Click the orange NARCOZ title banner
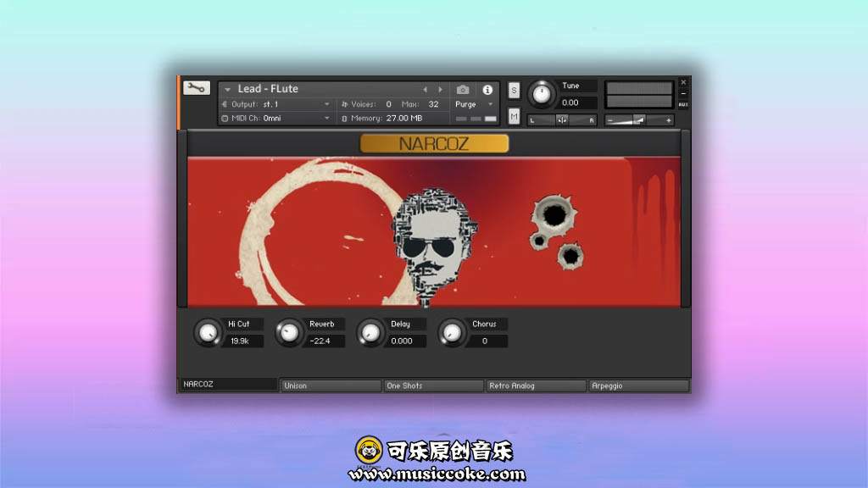The image size is (868, 488). pos(434,144)
